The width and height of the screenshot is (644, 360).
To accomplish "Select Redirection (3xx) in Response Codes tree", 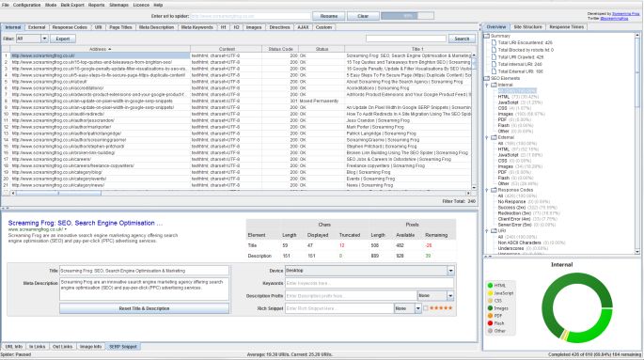I will point(528,213).
